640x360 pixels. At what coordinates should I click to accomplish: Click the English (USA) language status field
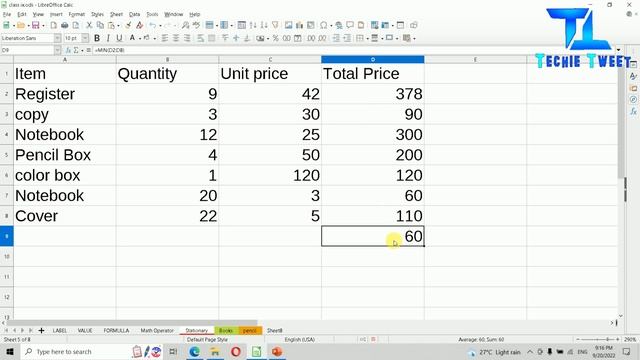coord(300,340)
